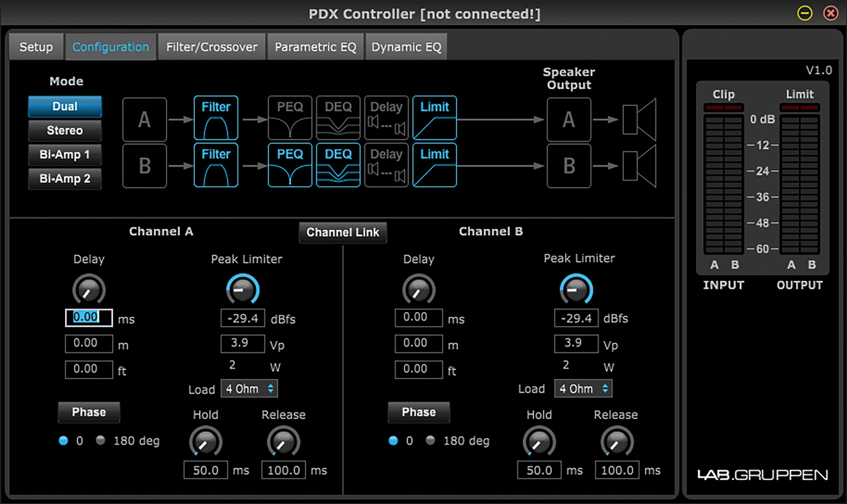Image resolution: width=847 pixels, height=504 pixels.
Task: Click Channel A delay ms field
Action: 89,318
